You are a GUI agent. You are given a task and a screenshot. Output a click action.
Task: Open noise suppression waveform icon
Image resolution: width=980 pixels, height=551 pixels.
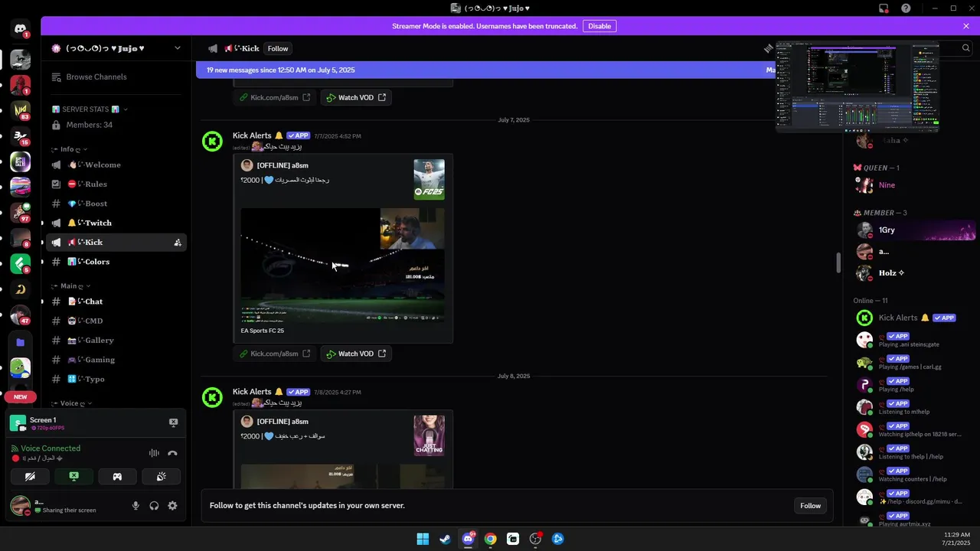[154, 453]
